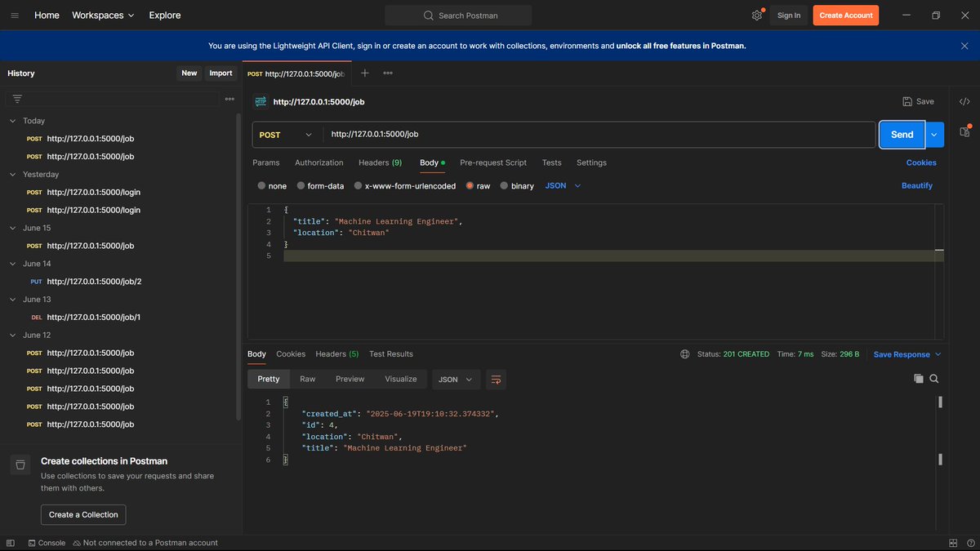Viewport: 980px width, 551px height.
Task: Dismiss the Lightweight API Client banner
Action: pos(964,46)
